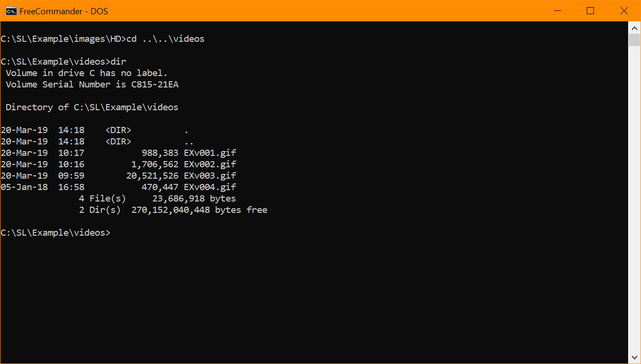Click the 270,152,040,448 bytes free text
The width and height of the screenshot is (641, 364).
point(199,210)
